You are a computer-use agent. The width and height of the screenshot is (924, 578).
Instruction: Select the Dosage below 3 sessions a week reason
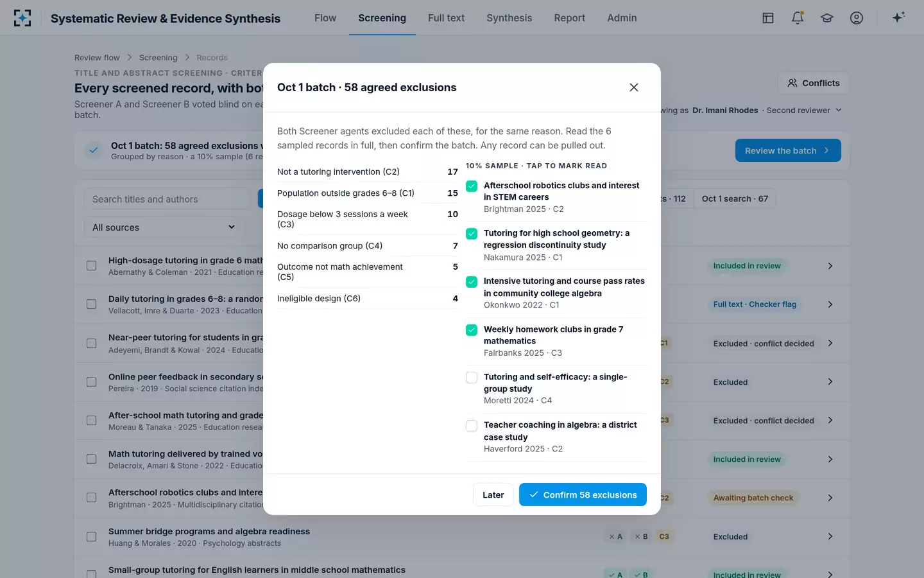pos(368,219)
